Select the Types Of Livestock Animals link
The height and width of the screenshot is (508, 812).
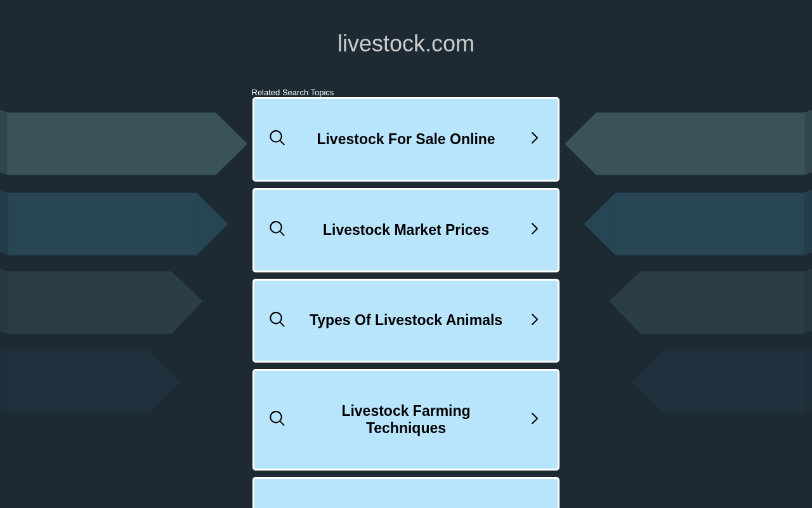406,320
